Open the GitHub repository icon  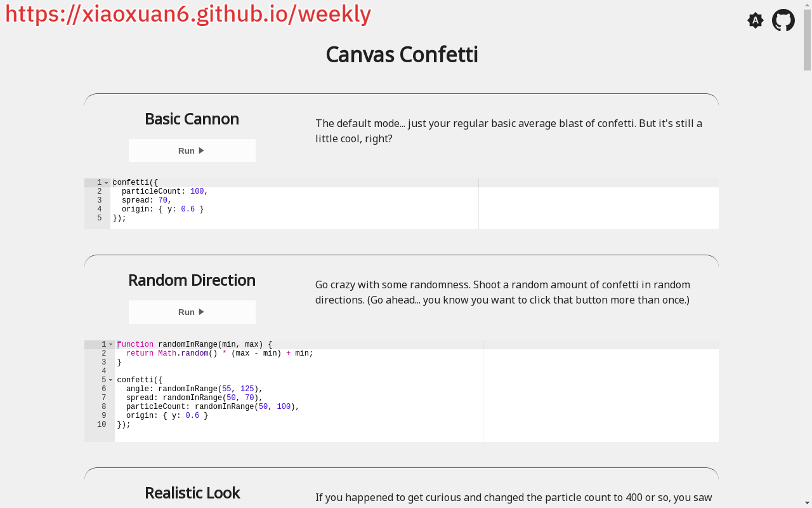pyautogui.click(x=783, y=20)
